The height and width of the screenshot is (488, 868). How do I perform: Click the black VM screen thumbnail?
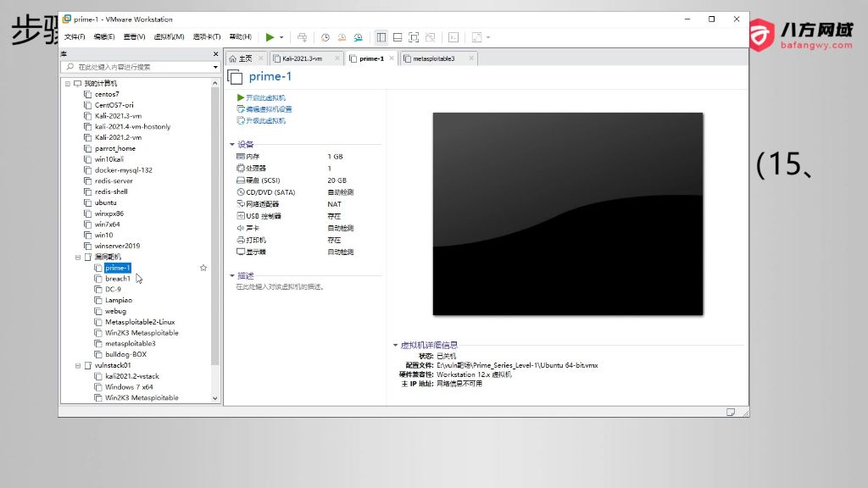(x=568, y=214)
